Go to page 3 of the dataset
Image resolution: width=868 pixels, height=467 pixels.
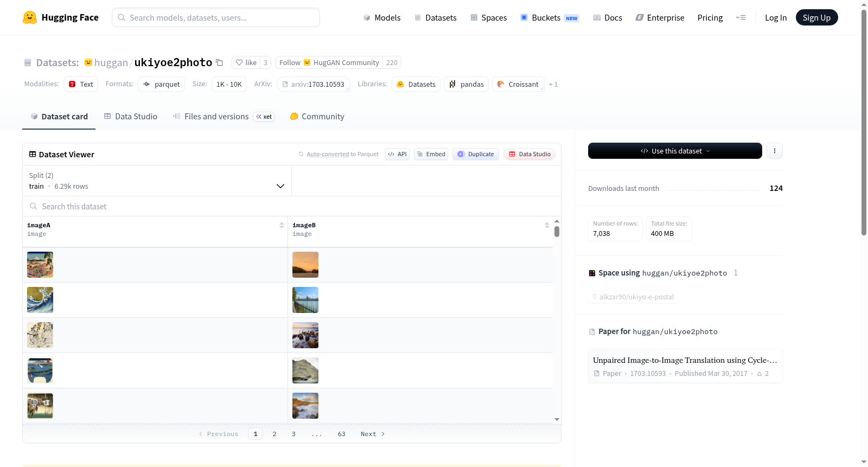pyautogui.click(x=293, y=434)
